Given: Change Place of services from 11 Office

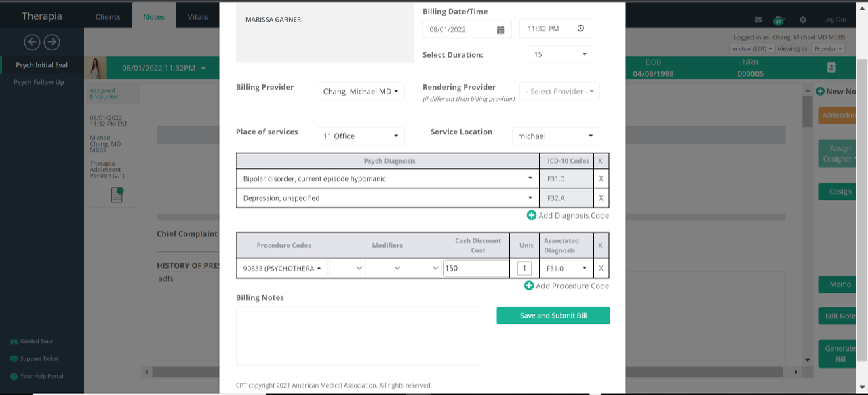Looking at the screenshot, I should [x=360, y=136].
